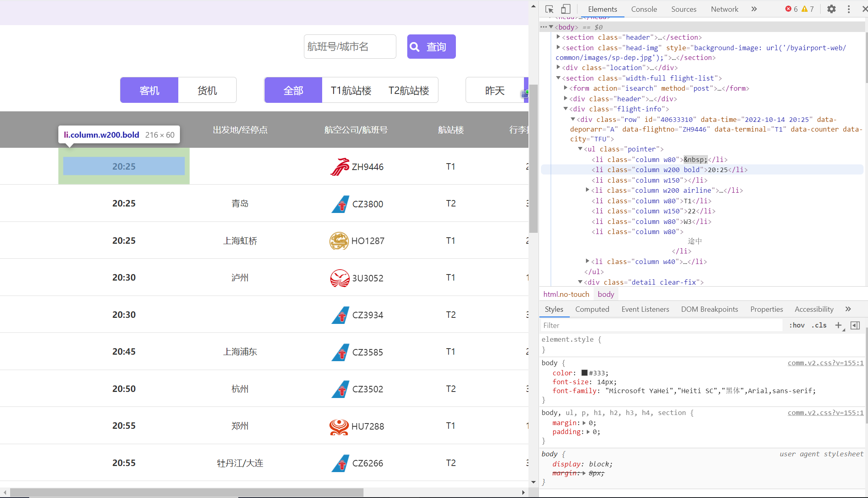Click the new style rule plus icon
The image size is (868, 498).
(x=838, y=325)
